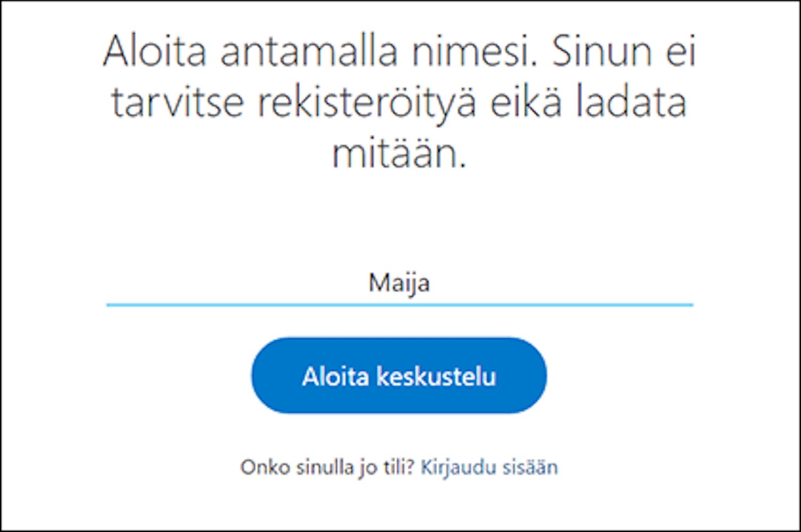Start the conversation with the blue button
Viewport: 801px width, 532px height.
[x=399, y=375]
